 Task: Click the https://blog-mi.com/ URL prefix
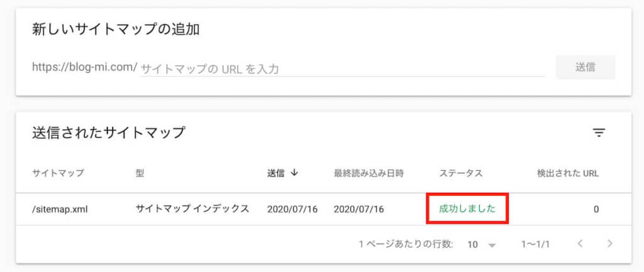click(x=85, y=67)
